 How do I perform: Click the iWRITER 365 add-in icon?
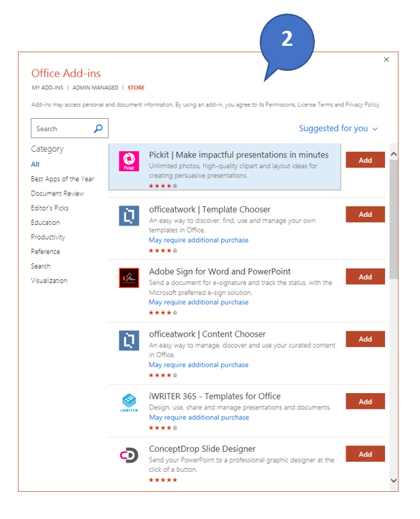[x=129, y=402]
